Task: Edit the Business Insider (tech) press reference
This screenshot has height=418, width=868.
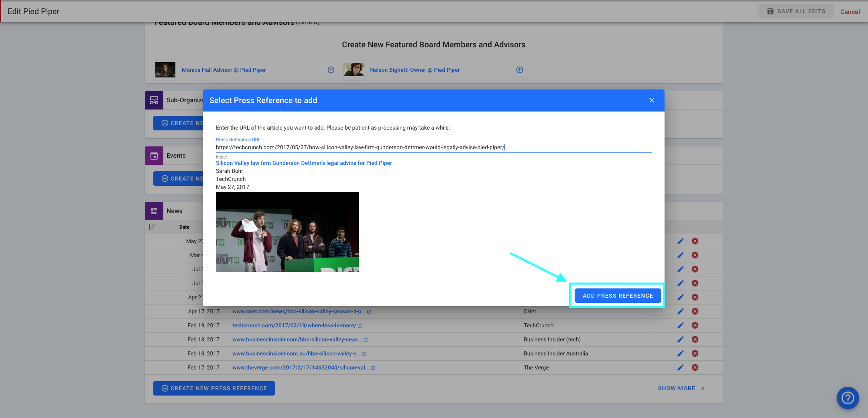Action: coord(681,339)
